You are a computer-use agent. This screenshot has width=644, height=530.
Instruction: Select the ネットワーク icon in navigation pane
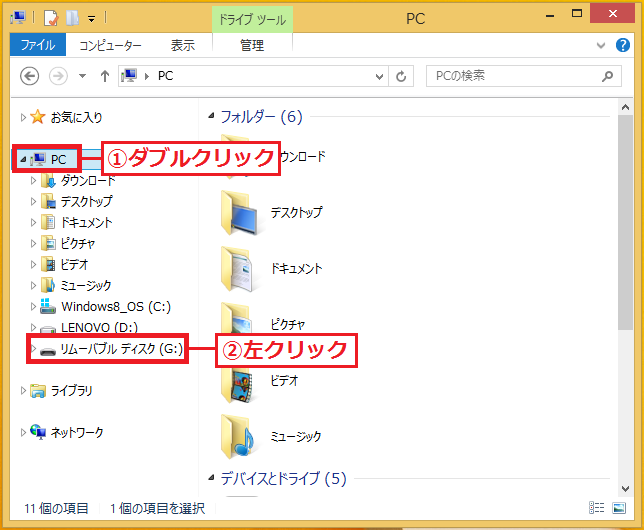pos(38,432)
